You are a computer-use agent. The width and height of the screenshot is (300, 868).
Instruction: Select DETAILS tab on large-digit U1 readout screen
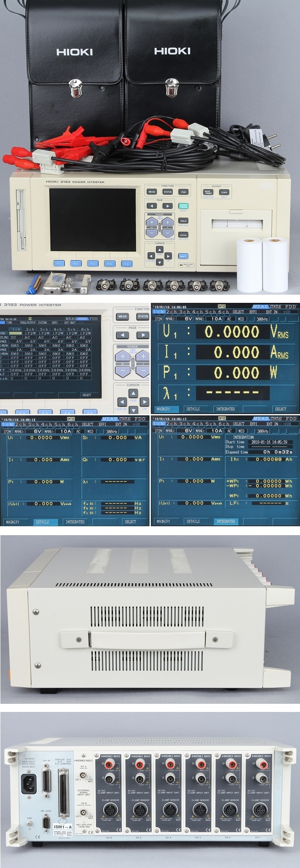pos(193,409)
